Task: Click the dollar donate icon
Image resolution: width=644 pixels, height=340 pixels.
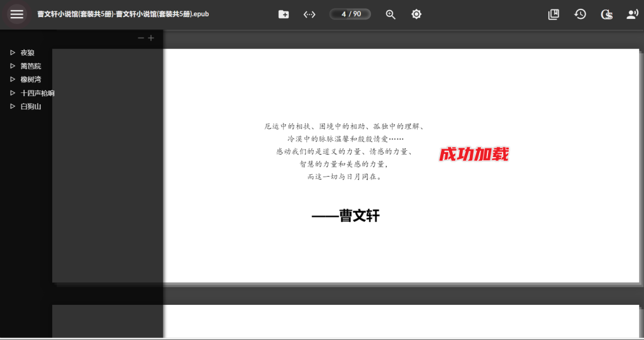Action: (x=606, y=14)
